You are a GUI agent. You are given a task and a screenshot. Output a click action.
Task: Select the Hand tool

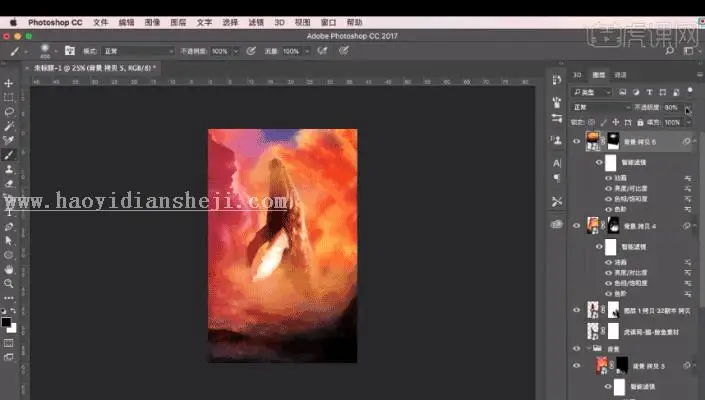pos(9,269)
